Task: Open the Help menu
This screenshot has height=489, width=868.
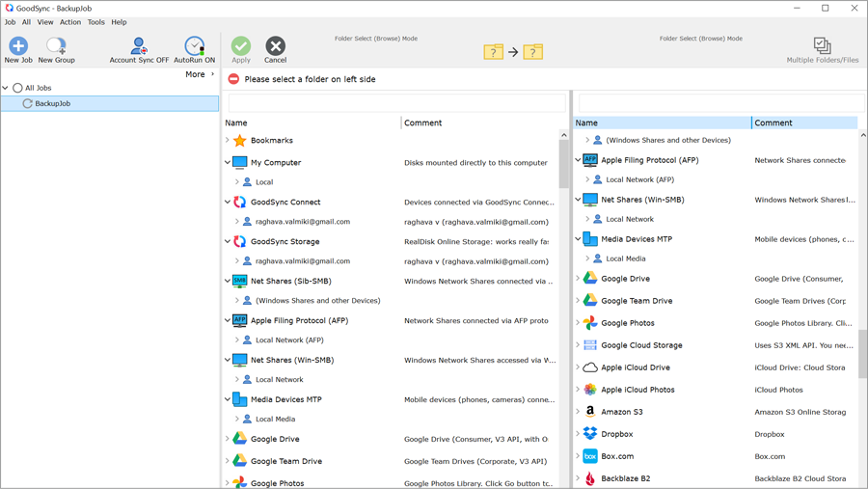Action: [119, 22]
